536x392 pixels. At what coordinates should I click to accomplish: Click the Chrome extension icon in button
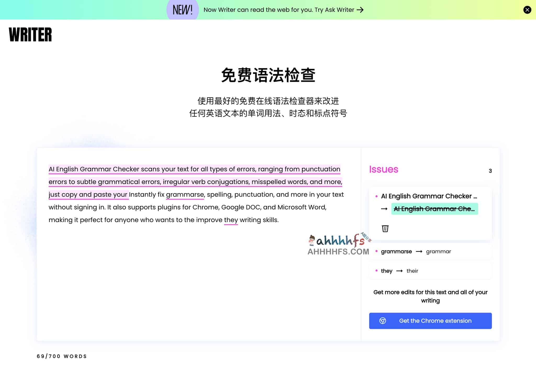coord(382,321)
